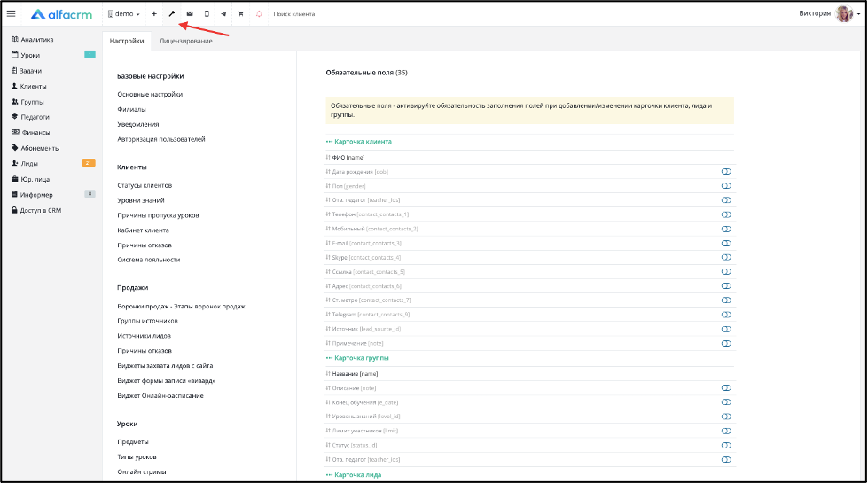Open Авторизация пользователей link
This screenshot has height=483, width=868.
pos(161,139)
